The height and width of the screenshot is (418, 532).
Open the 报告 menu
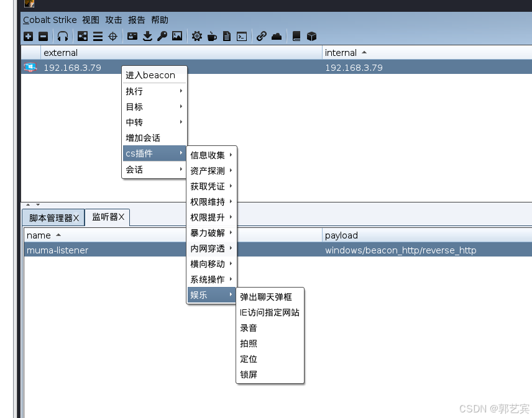pyautogui.click(x=137, y=20)
